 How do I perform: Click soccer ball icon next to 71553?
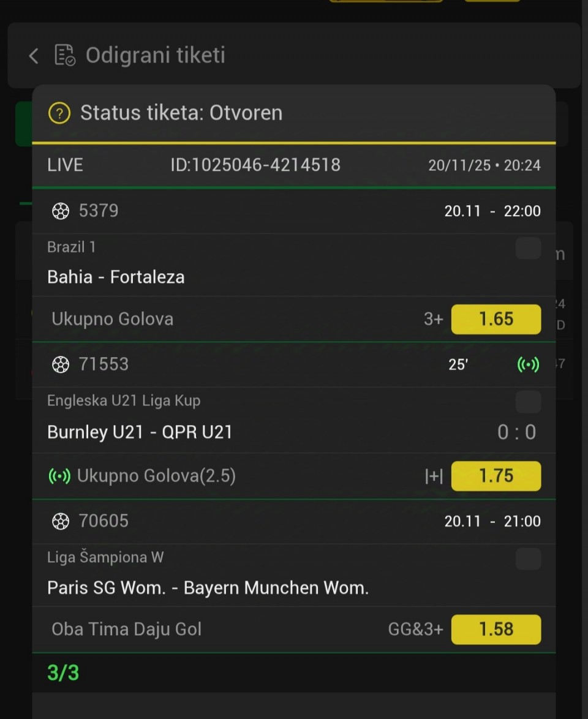pos(61,365)
